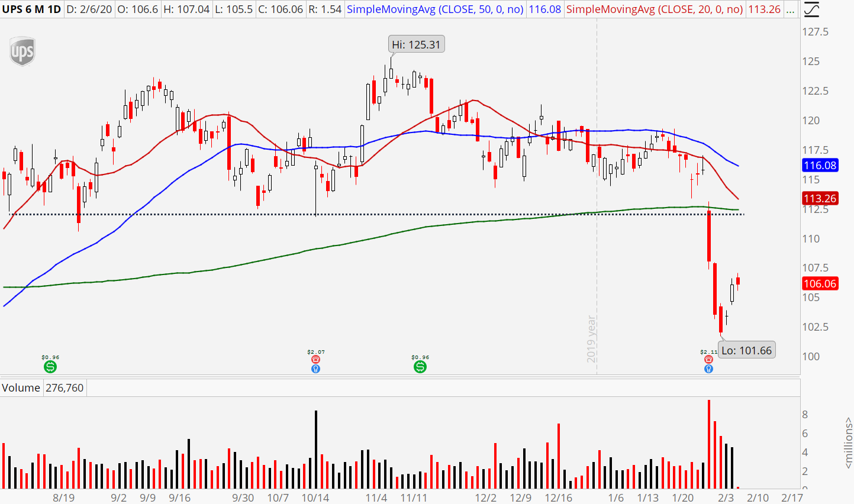Click the October earnings phone icon
The height and width of the screenshot is (504, 854).
(x=316, y=359)
